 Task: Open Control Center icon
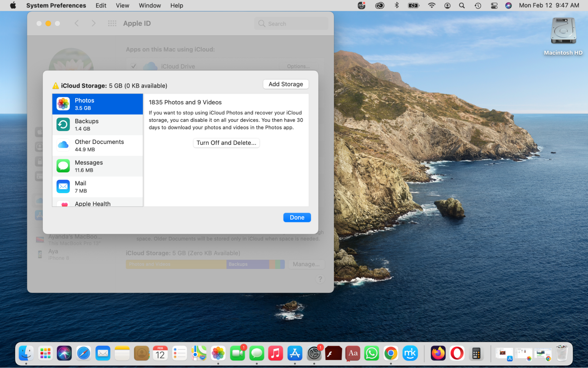coord(494,5)
